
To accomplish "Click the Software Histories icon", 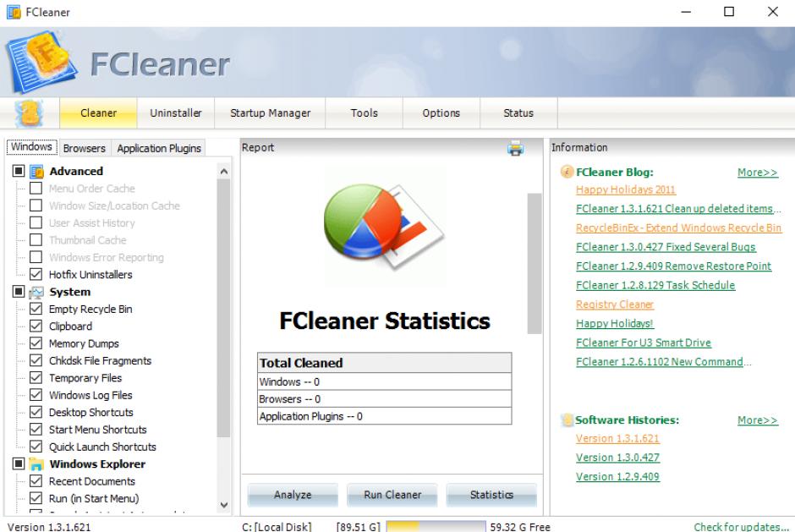I will click(567, 420).
